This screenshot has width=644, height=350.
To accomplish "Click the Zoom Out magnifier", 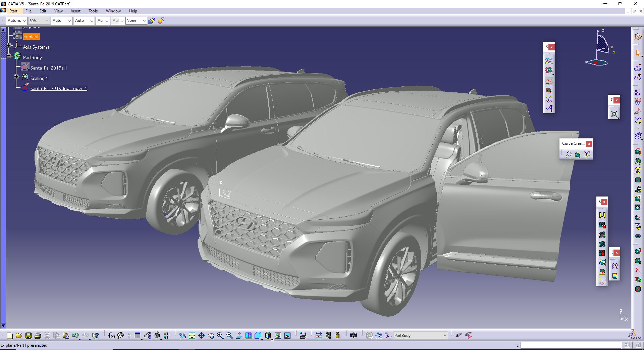I will point(229,335).
